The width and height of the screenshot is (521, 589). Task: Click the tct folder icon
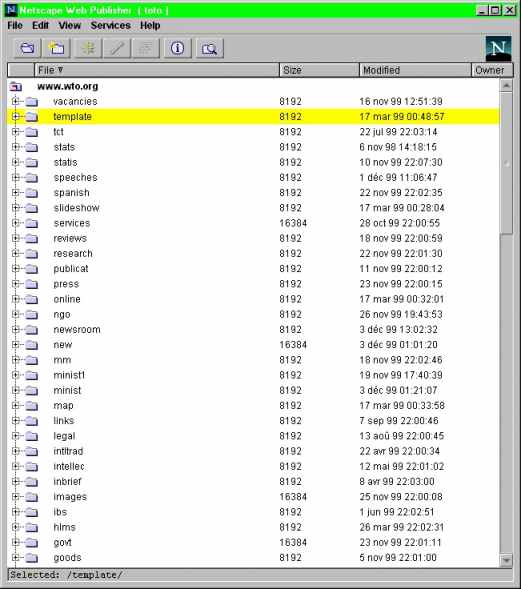pyautogui.click(x=32, y=132)
